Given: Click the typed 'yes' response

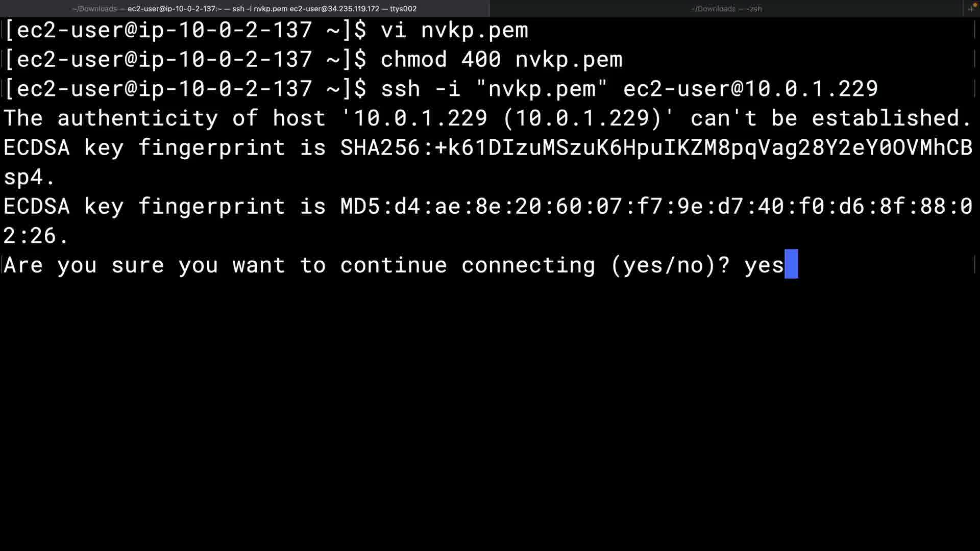Looking at the screenshot, I should pyautogui.click(x=764, y=265).
